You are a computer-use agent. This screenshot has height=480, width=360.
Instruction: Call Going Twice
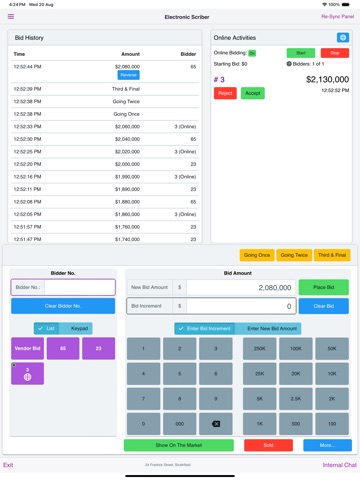pos(294,255)
